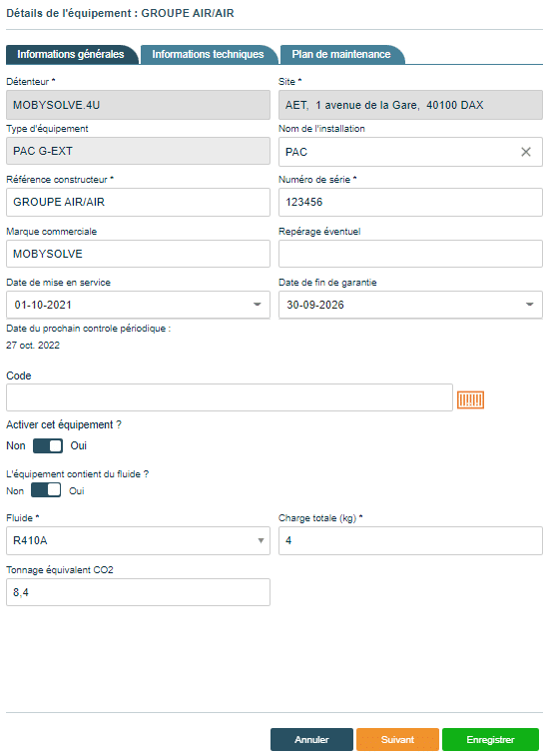Viewport: 545px width, 756px height.
Task: Click the empty Repérage éventuel field
Action: [x=410, y=254]
